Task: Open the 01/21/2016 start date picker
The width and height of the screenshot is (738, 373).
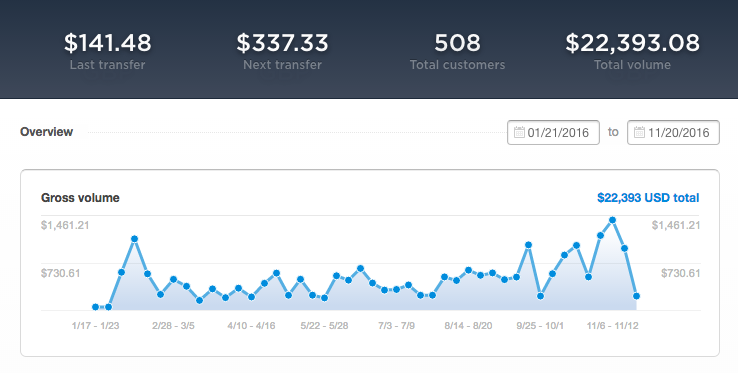Action: pos(554,132)
